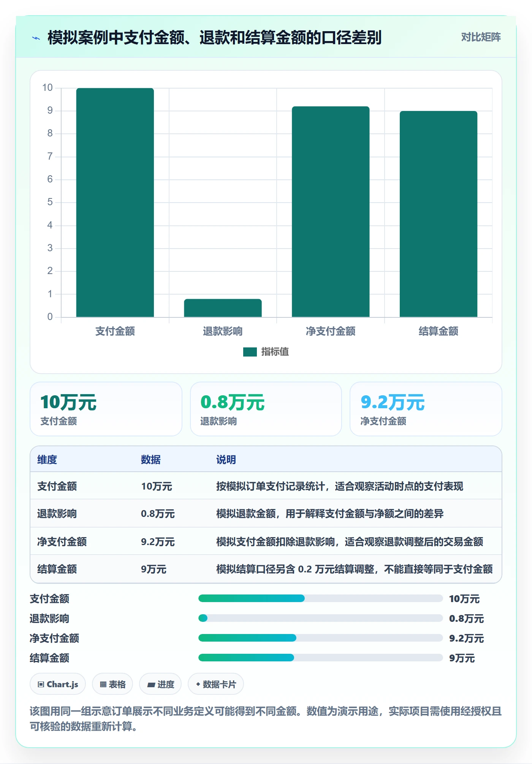Select the Chart.js tag chip
532x764 pixels.
[58, 684]
